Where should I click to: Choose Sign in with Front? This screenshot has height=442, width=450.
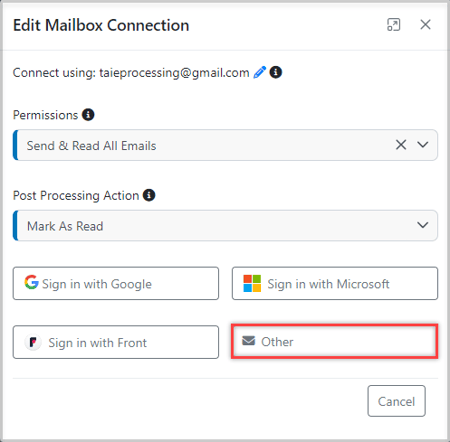coord(116,342)
